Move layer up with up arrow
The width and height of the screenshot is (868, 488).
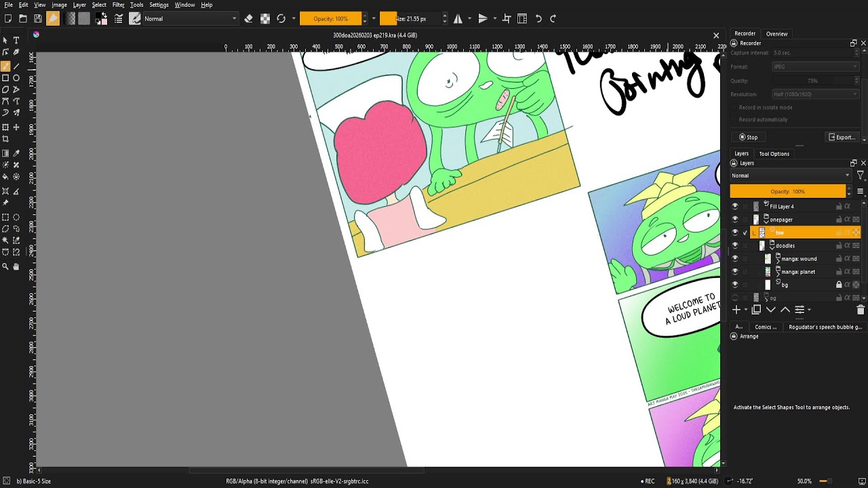(785, 310)
